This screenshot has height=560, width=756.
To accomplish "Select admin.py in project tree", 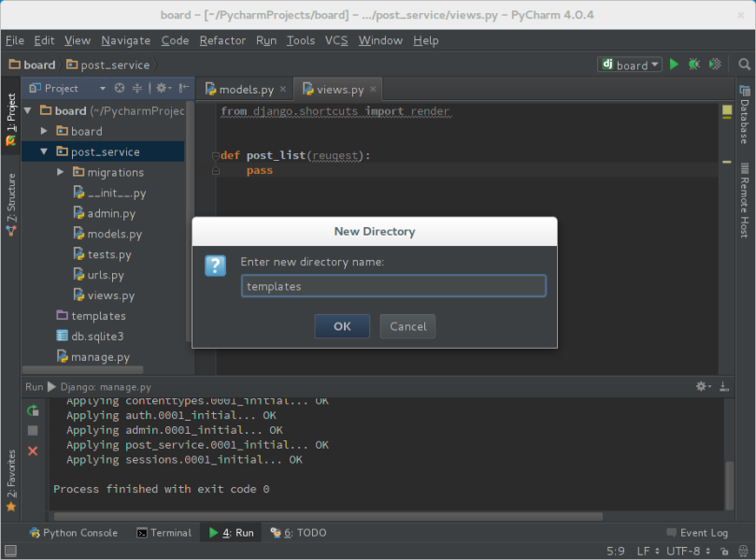I will pyautogui.click(x=103, y=213).
